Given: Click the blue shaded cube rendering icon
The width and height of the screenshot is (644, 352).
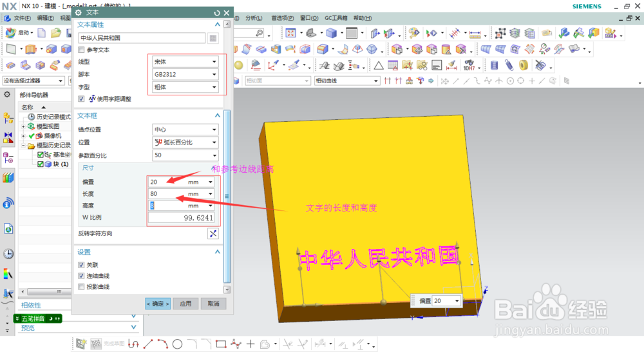Looking at the screenshot, I should [331, 33].
